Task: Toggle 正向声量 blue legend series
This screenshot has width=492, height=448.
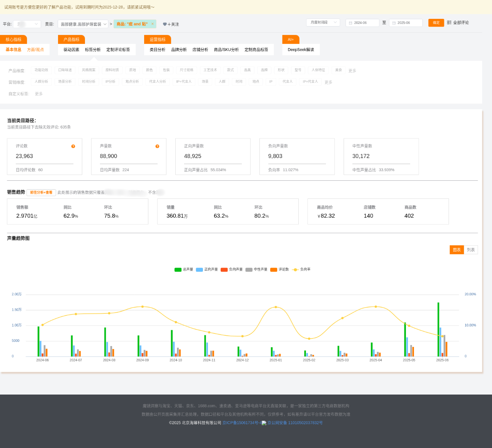Action: [x=207, y=270]
